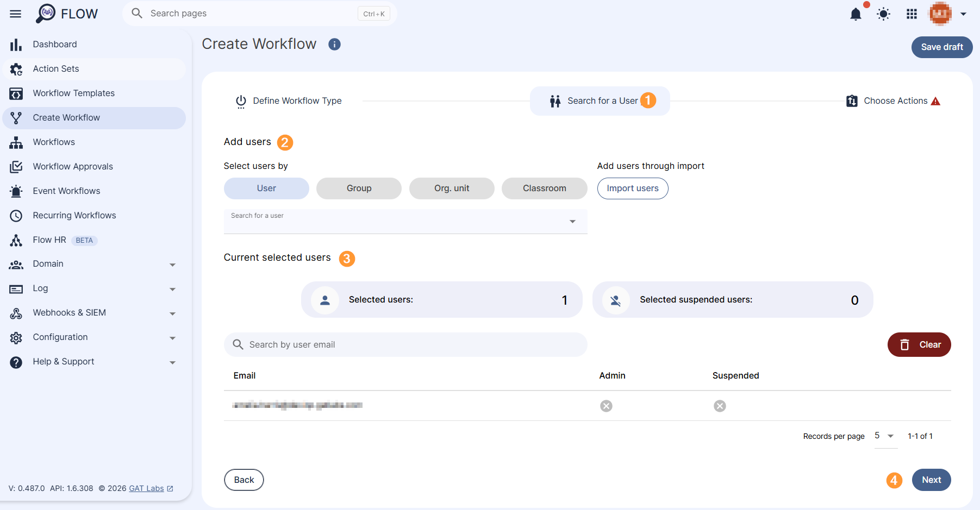Click the Help & Support question icon
Image resolution: width=980 pixels, height=510 pixels.
(16, 362)
